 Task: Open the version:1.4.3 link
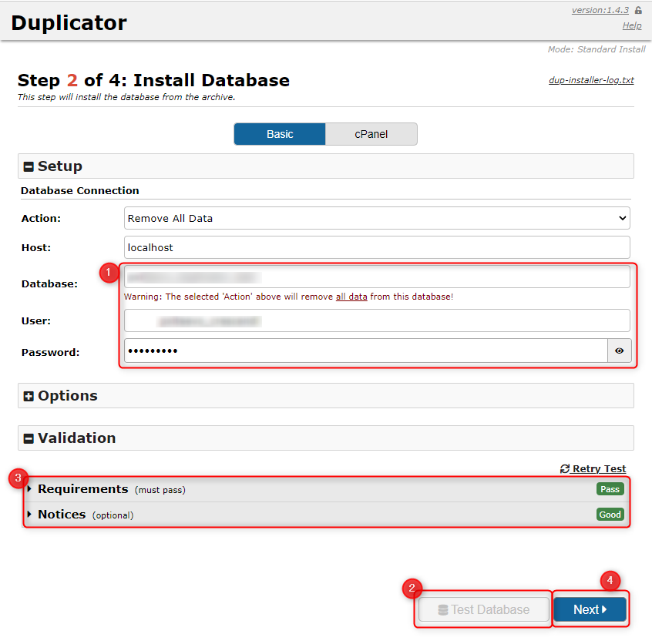600,10
